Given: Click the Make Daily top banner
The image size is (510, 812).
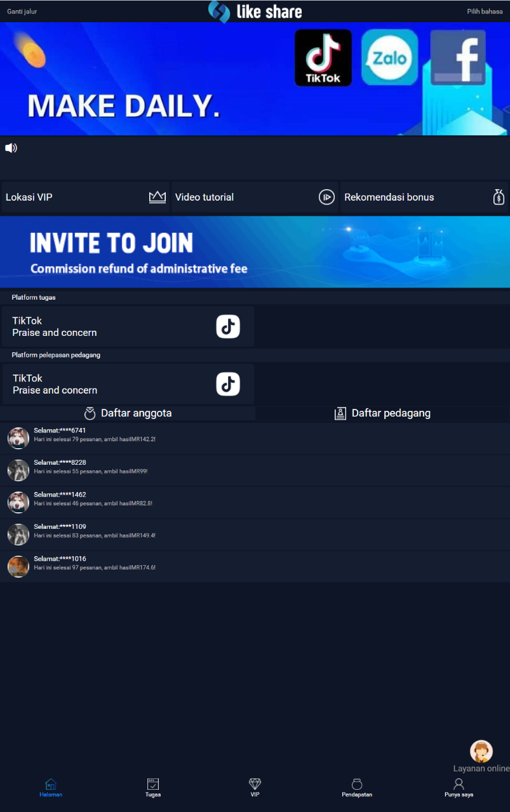Looking at the screenshot, I should click(255, 79).
